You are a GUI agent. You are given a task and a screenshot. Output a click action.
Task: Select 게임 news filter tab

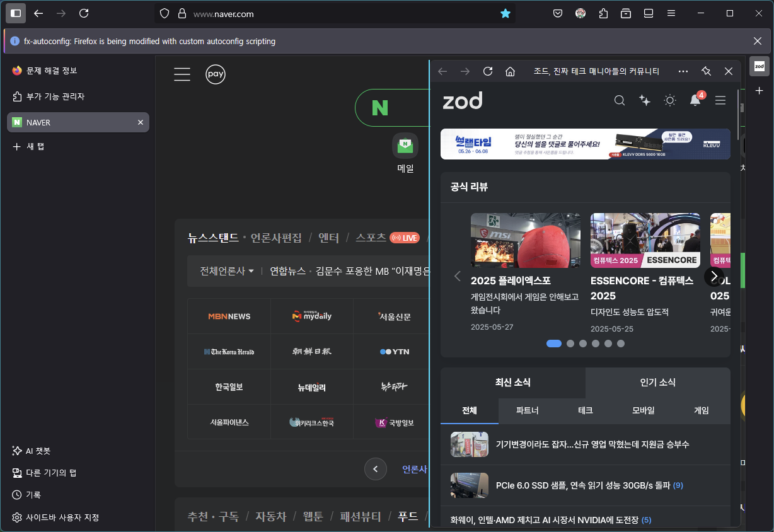click(x=702, y=410)
